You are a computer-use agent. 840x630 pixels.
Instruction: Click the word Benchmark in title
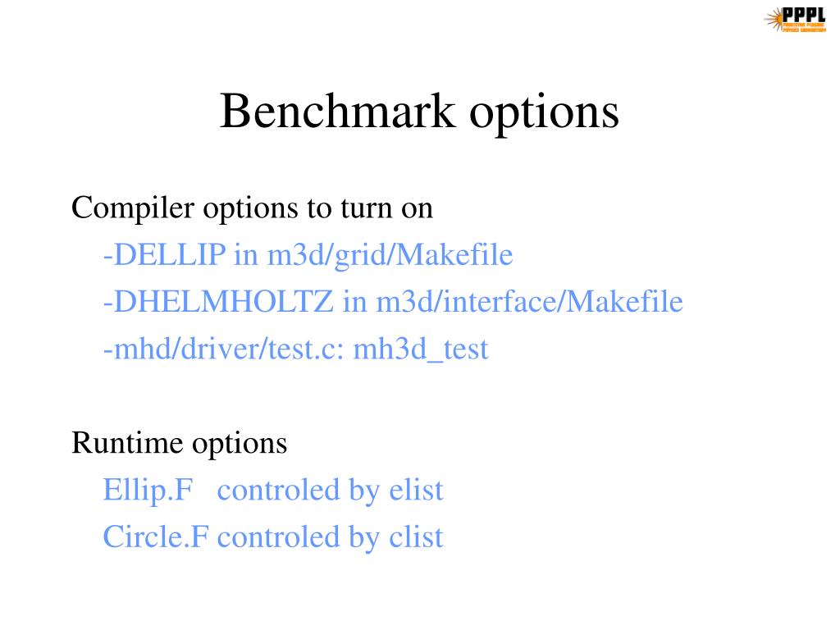[x=337, y=110]
